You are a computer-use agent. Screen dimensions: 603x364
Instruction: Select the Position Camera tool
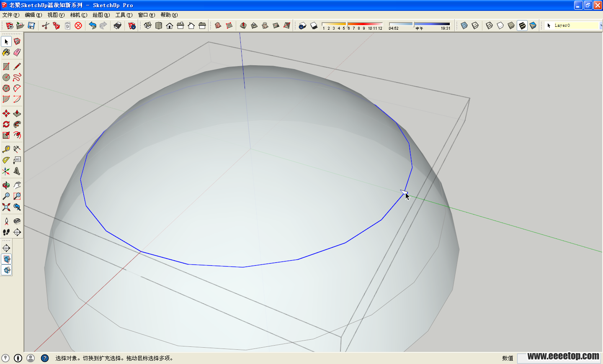[6, 221]
